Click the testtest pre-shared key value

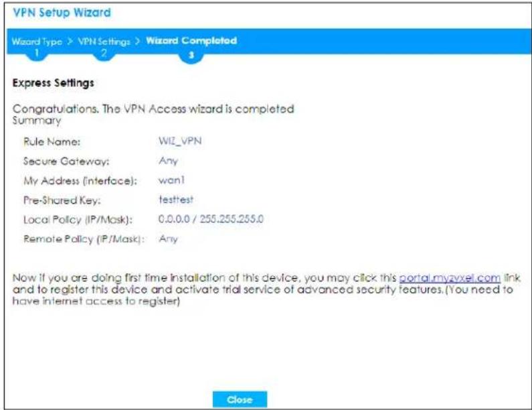(176, 200)
